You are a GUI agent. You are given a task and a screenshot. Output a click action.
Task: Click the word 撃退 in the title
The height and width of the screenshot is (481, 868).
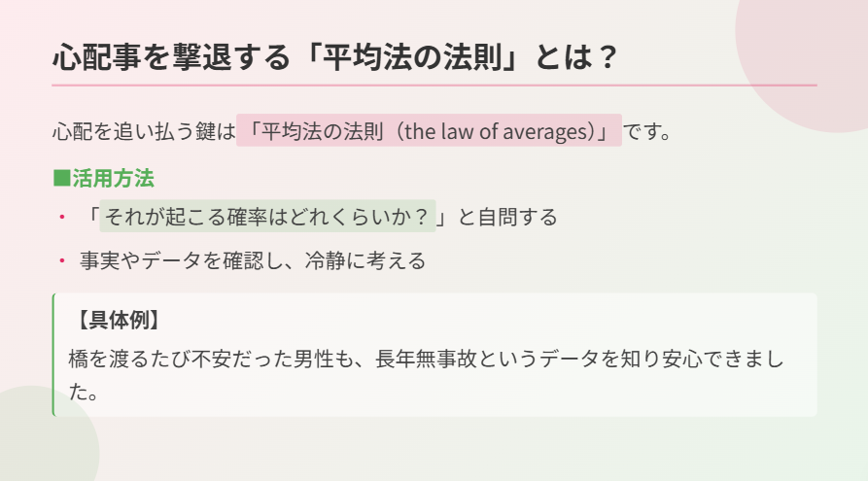[x=201, y=57]
